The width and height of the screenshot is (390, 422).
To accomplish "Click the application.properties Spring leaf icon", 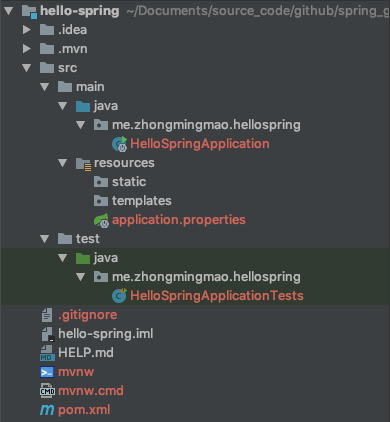I will [x=101, y=220].
